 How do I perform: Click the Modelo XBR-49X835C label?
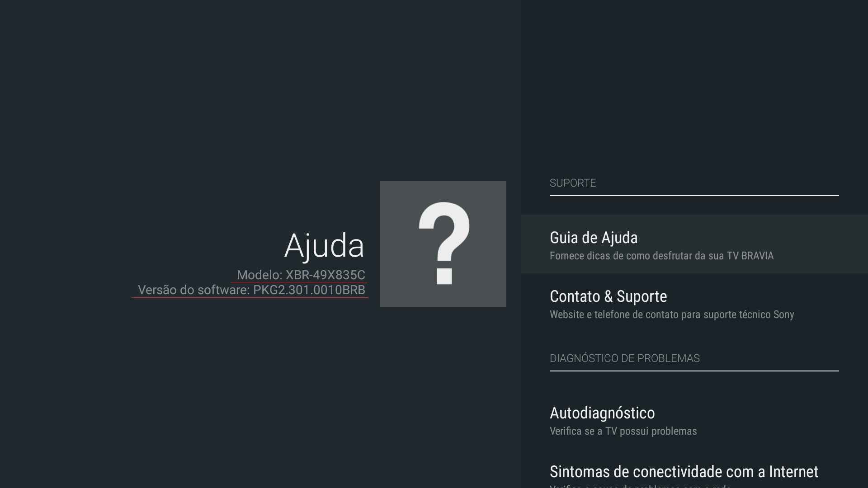tap(301, 275)
